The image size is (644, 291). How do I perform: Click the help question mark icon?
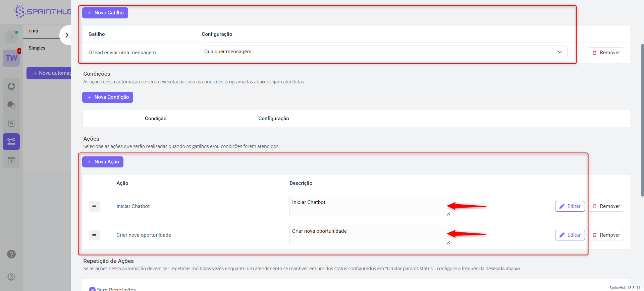click(x=11, y=254)
